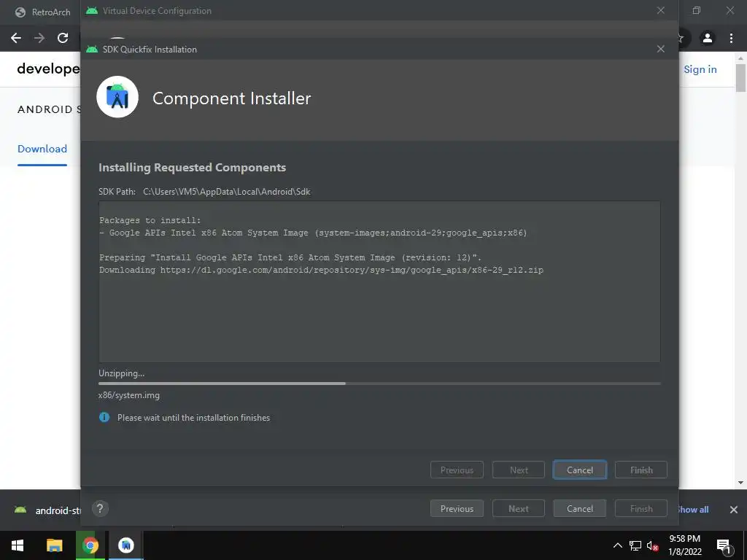This screenshot has height=560, width=747.
Task: Open Chrome three-dot menu
Action: point(731,38)
